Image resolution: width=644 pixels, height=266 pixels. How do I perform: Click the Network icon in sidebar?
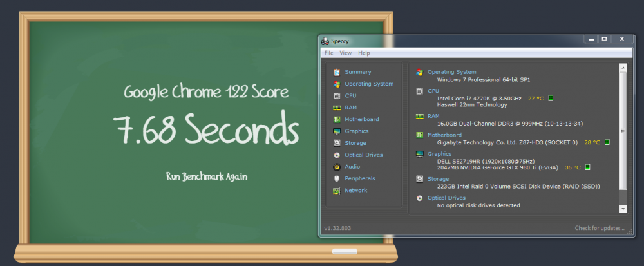337,191
